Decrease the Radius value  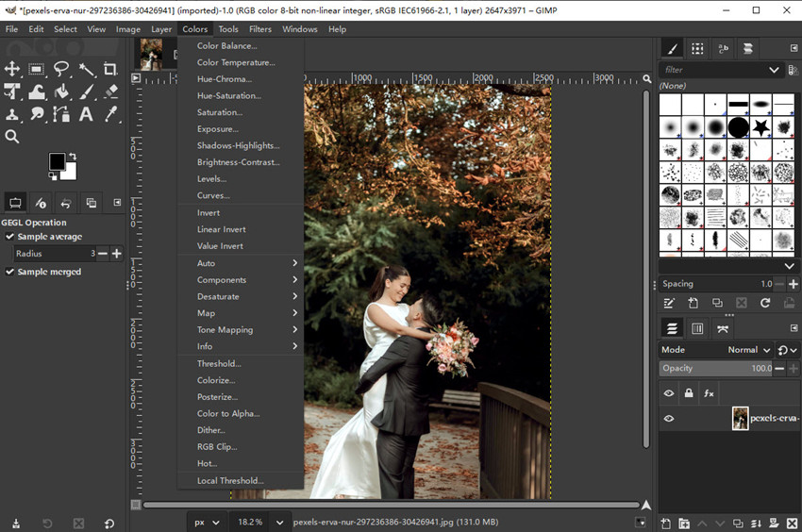[103, 253]
